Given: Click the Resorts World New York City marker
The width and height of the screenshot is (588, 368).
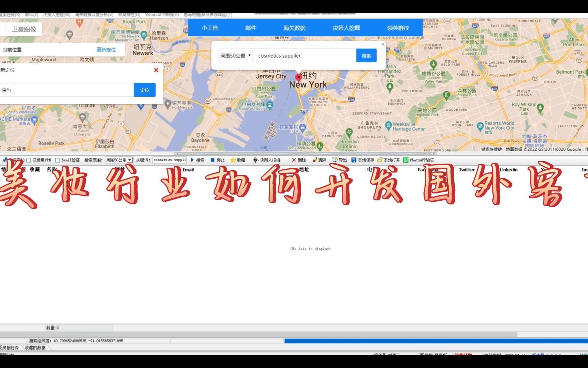Looking at the screenshot, I should coord(480,126).
